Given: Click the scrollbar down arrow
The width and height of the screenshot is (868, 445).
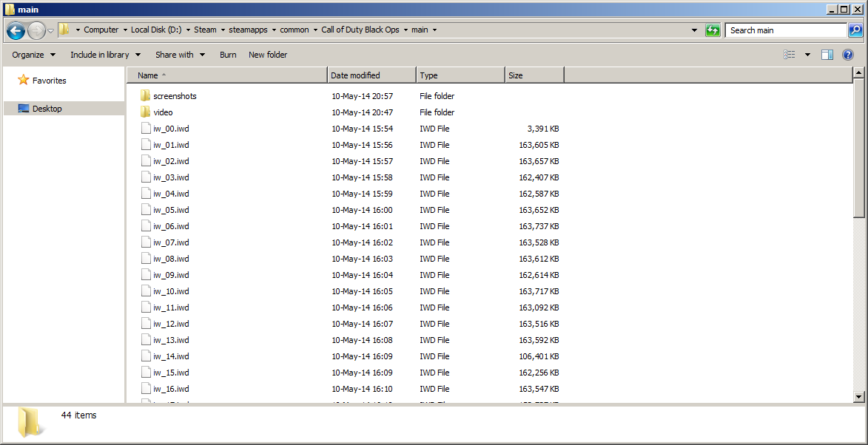Looking at the screenshot, I should [858, 396].
